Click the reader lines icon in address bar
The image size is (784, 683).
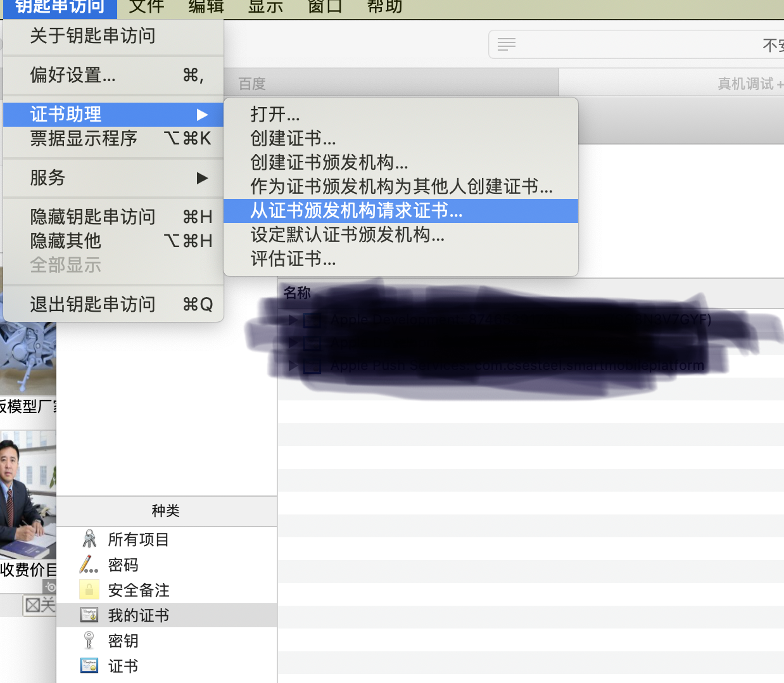click(x=507, y=44)
